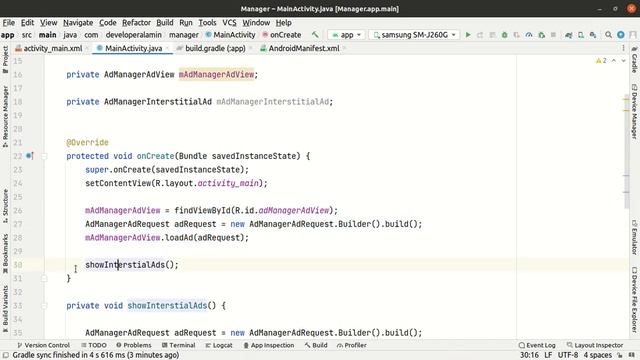Go to next highlighted error arrow
This screenshot has width=640, height=360.
click(x=623, y=60)
